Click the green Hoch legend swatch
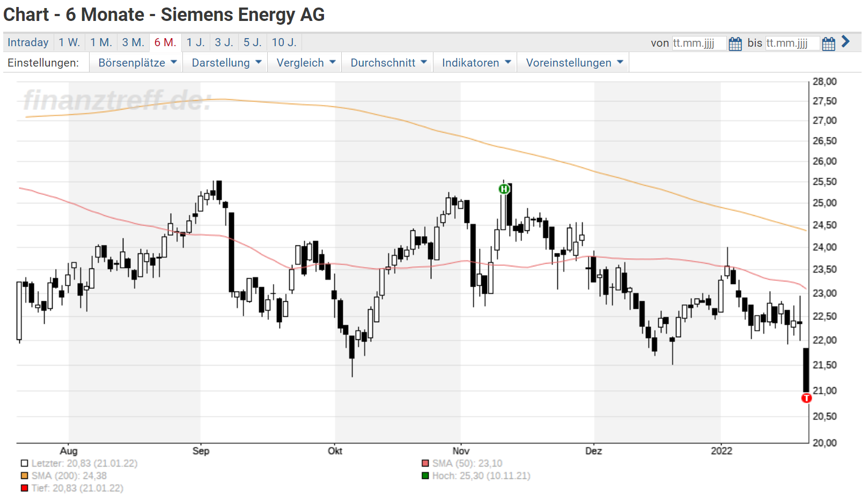The image size is (868, 502). click(425, 476)
